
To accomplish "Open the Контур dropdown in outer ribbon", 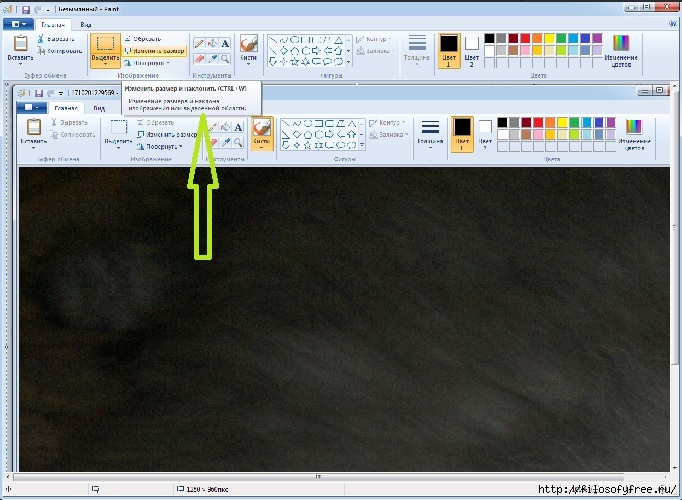I will (374, 39).
